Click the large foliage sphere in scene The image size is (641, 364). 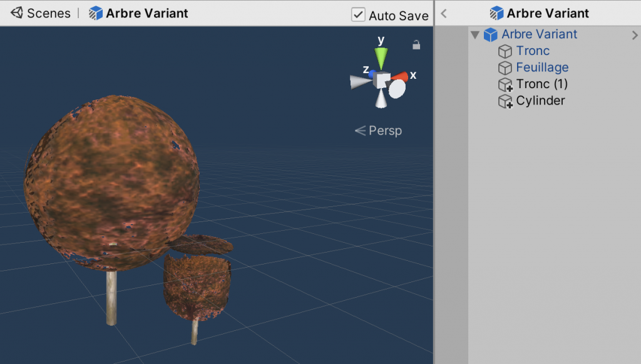coord(111,181)
